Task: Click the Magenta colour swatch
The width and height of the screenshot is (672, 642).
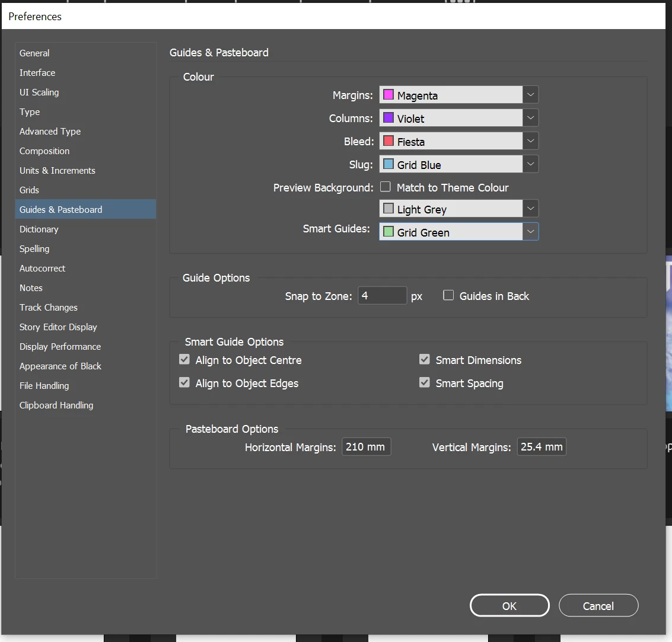Action: [388, 95]
